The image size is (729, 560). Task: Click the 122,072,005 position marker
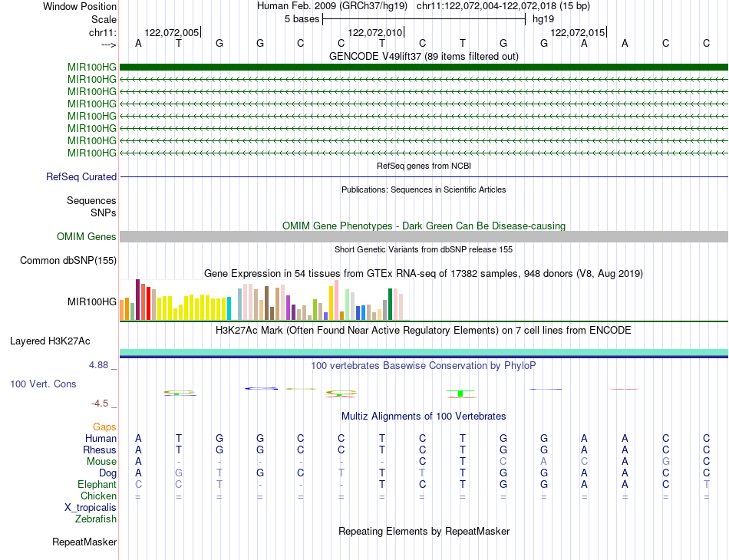tap(172, 32)
